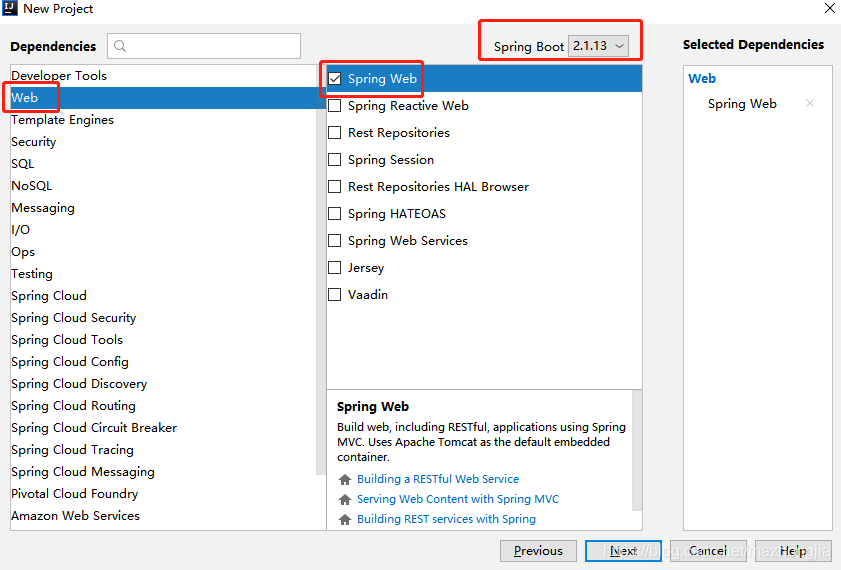841x570 pixels.
Task: Check Rest Repositories HAL Browser
Action: click(335, 187)
